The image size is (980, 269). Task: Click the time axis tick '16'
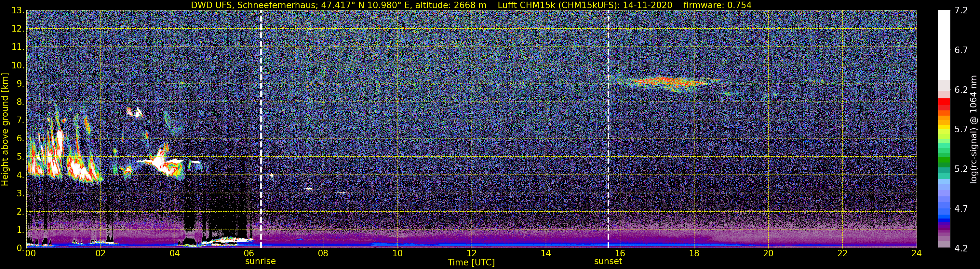coord(620,253)
